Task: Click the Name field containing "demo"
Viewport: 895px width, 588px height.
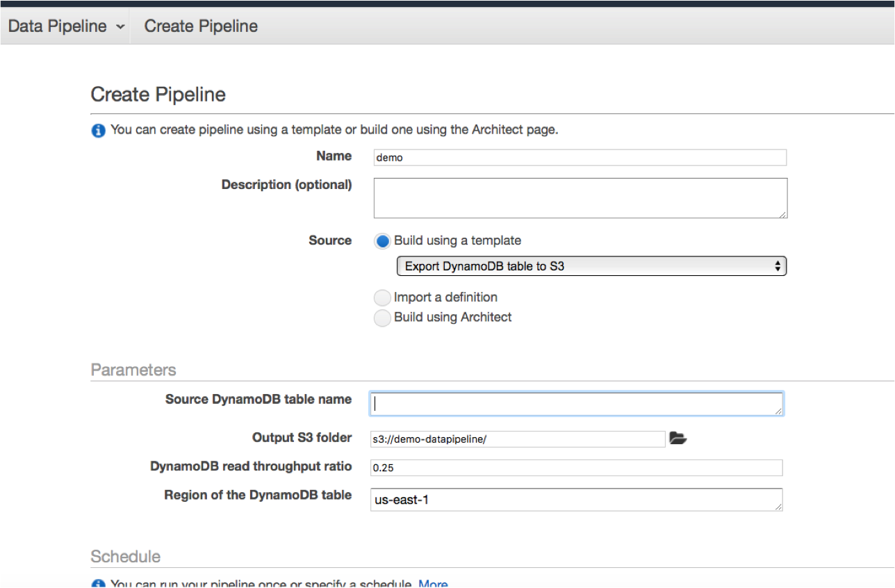Action: coord(580,158)
